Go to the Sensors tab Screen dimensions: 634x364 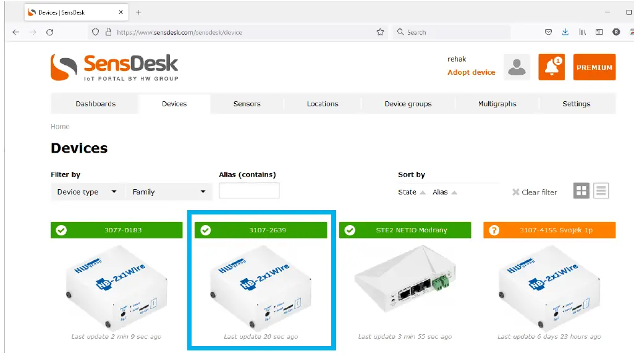pyautogui.click(x=247, y=104)
